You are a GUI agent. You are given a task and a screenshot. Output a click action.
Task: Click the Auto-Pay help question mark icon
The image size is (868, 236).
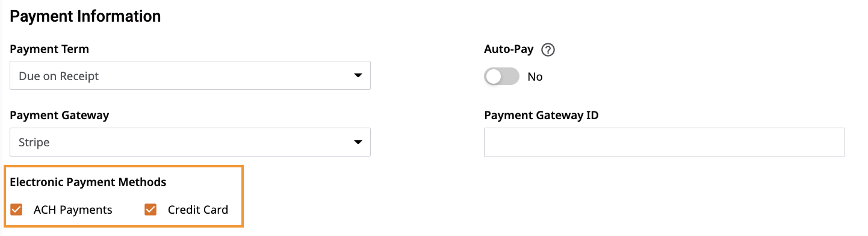[548, 50]
